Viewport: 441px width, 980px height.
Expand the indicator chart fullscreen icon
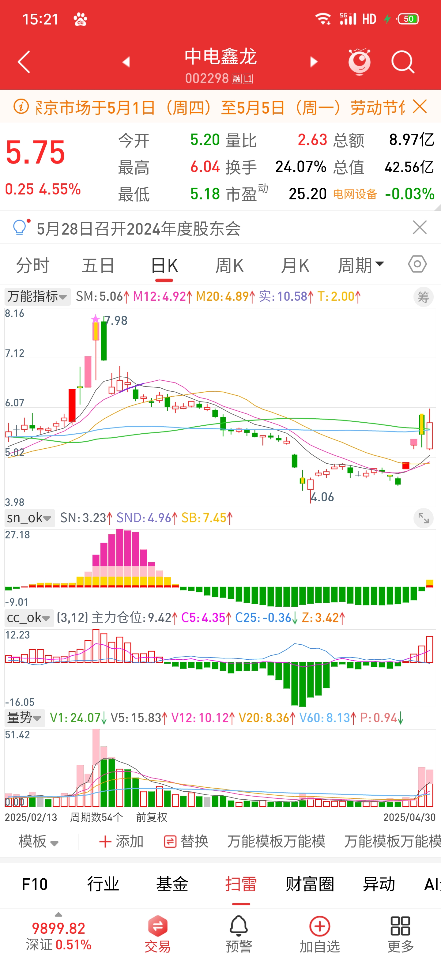[424, 518]
